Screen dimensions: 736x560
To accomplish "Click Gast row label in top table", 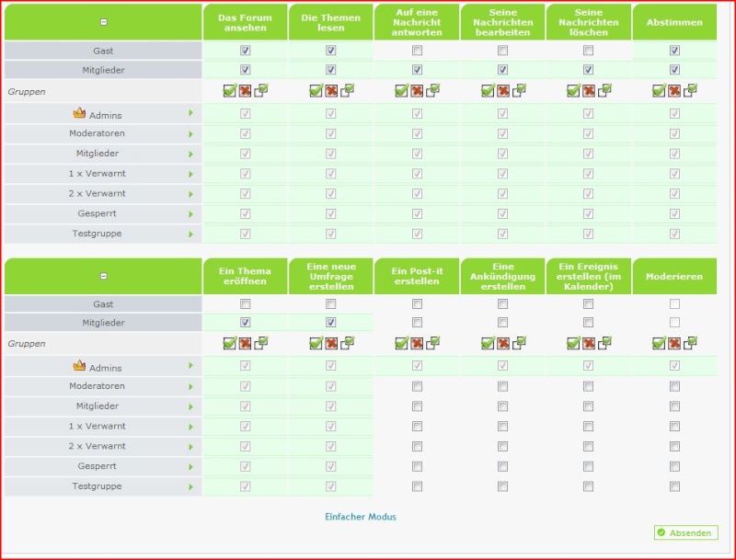I will click(103, 51).
